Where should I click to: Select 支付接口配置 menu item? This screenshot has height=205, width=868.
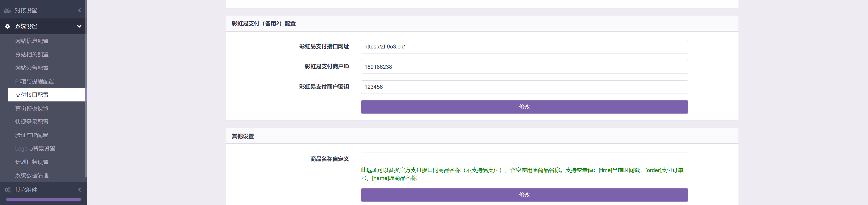(32, 95)
